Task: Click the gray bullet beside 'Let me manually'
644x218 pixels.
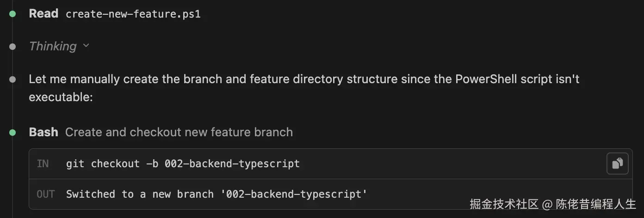Action: (12, 79)
